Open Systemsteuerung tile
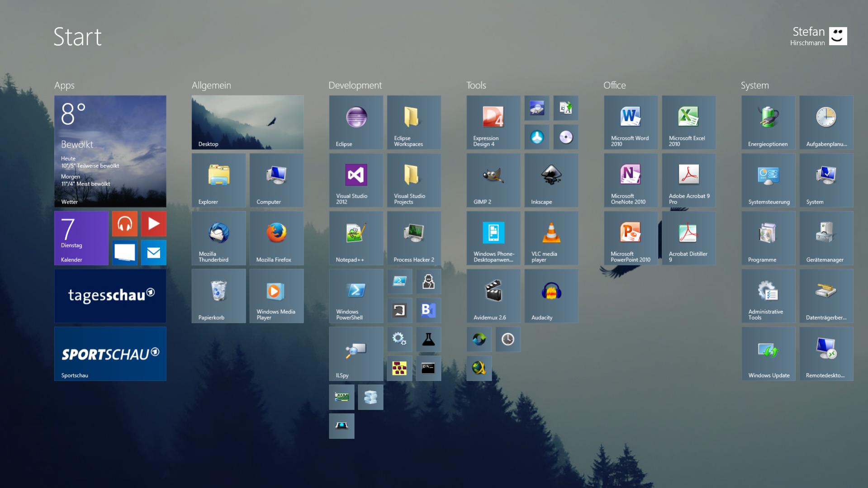The image size is (868, 488). coord(768,180)
